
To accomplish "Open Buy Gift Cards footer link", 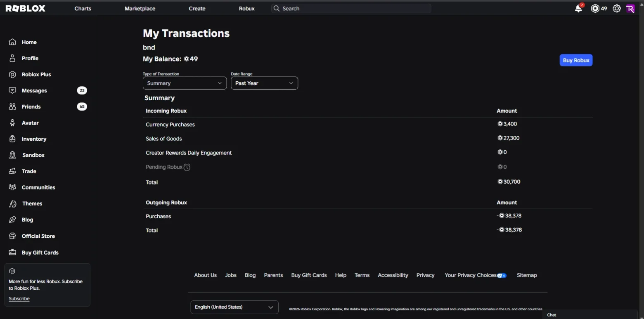I will [x=309, y=275].
